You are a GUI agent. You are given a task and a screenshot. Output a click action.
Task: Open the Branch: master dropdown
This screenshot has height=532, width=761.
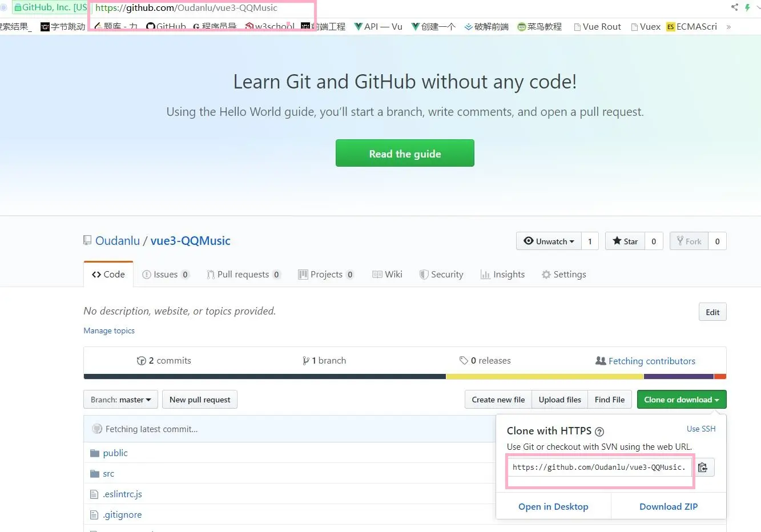120,400
